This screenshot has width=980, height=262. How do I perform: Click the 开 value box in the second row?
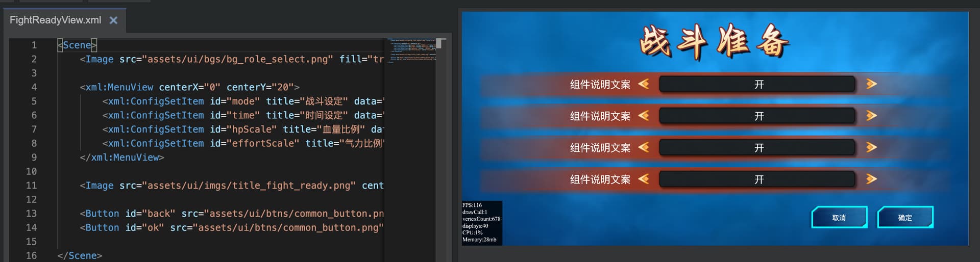pyautogui.click(x=757, y=116)
